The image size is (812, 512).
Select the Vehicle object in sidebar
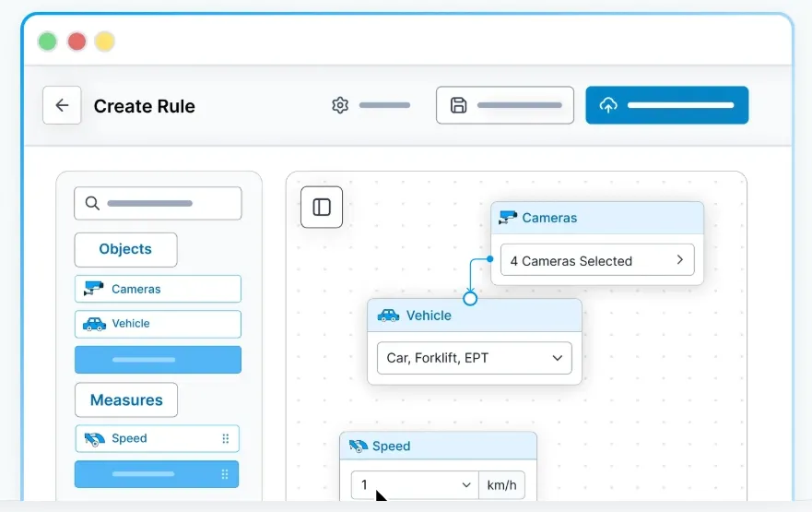(158, 324)
